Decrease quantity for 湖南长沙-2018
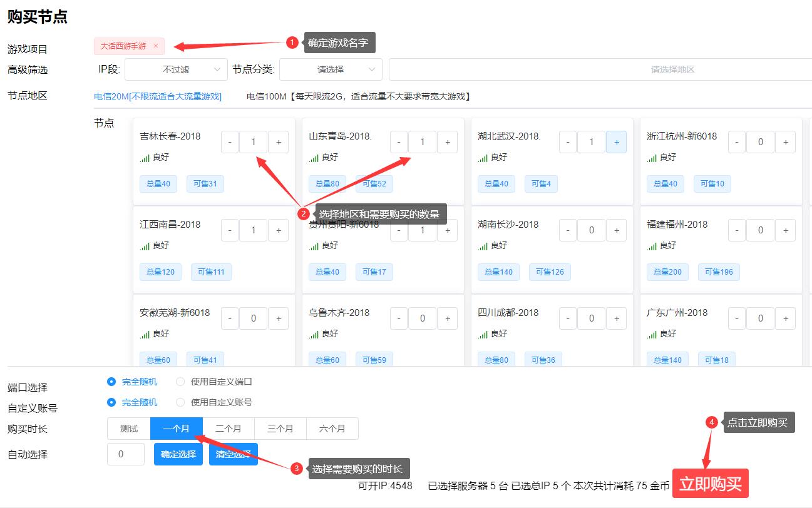This screenshot has width=812, height=508. click(x=568, y=230)
